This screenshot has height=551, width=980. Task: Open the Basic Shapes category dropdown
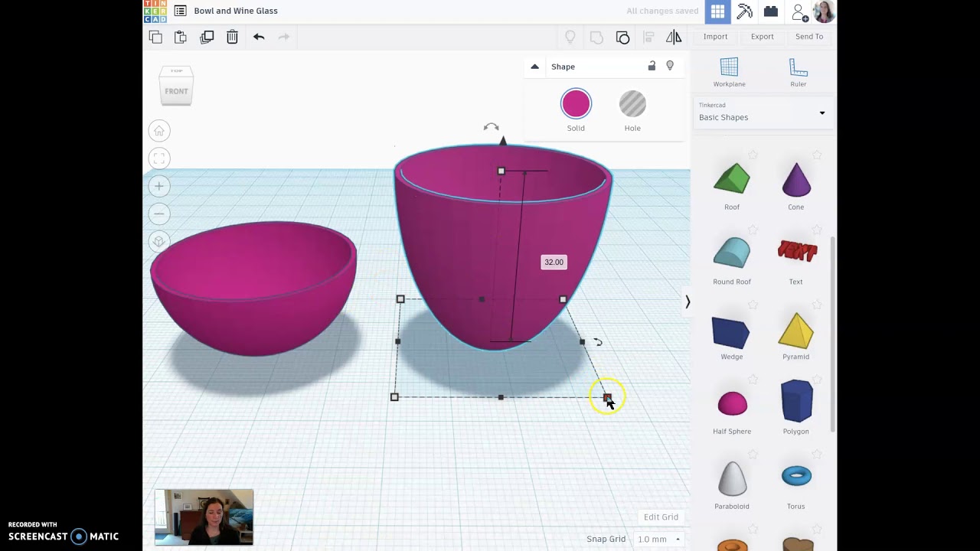click(763, 112)
